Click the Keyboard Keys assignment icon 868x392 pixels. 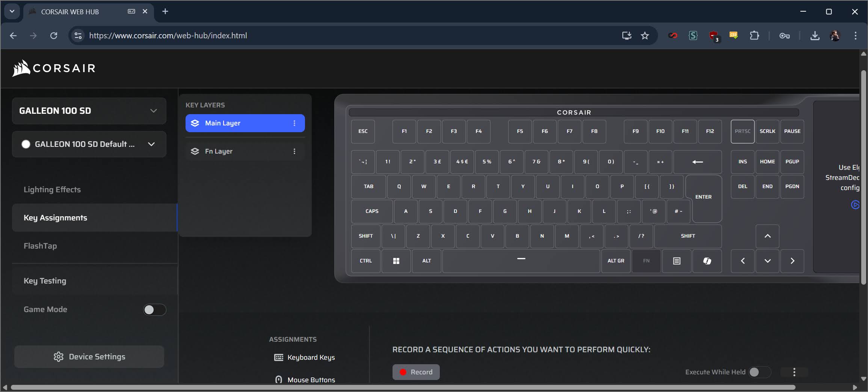click(x=279, y=357)
